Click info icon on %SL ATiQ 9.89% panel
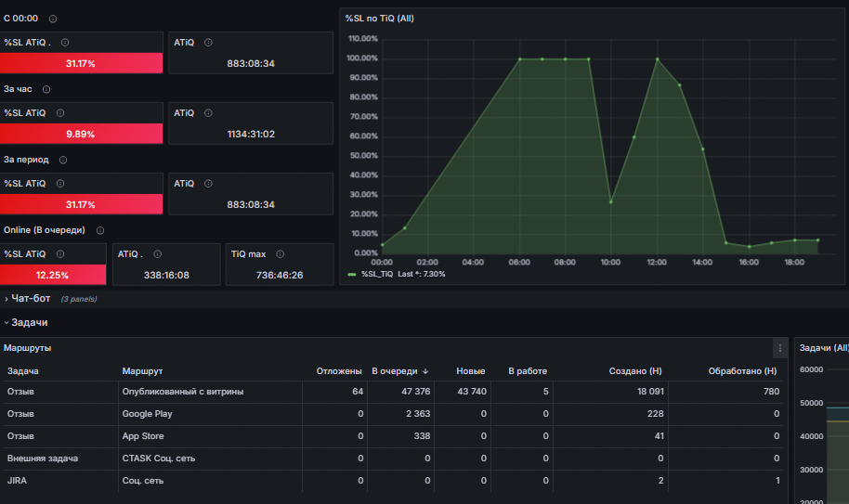Image resolution: width=849 pixels, height=504 pixels. (x=60, y=113)
